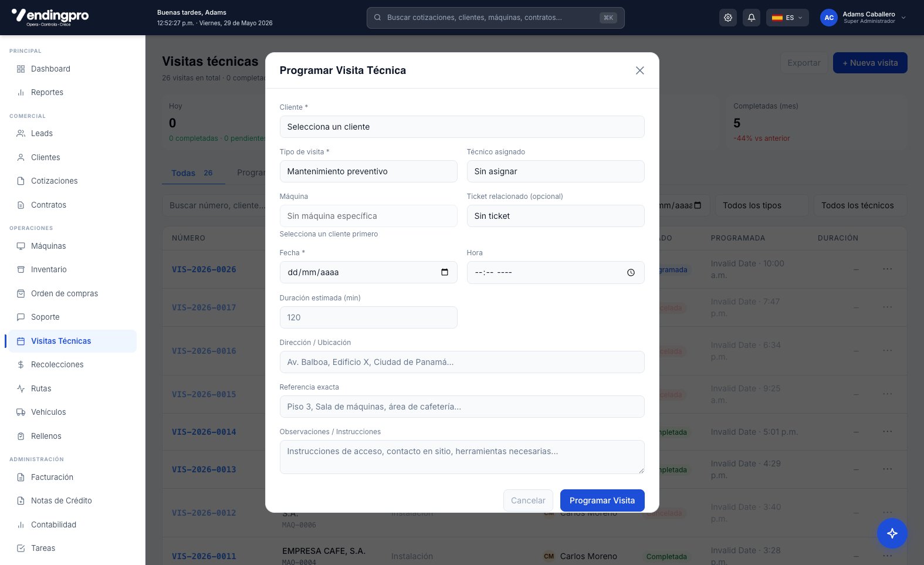Image resolution: width=924 pixels, height=565 pixels.
Task: Click the Orden de compras bag icon
Action: pos(21,293)
